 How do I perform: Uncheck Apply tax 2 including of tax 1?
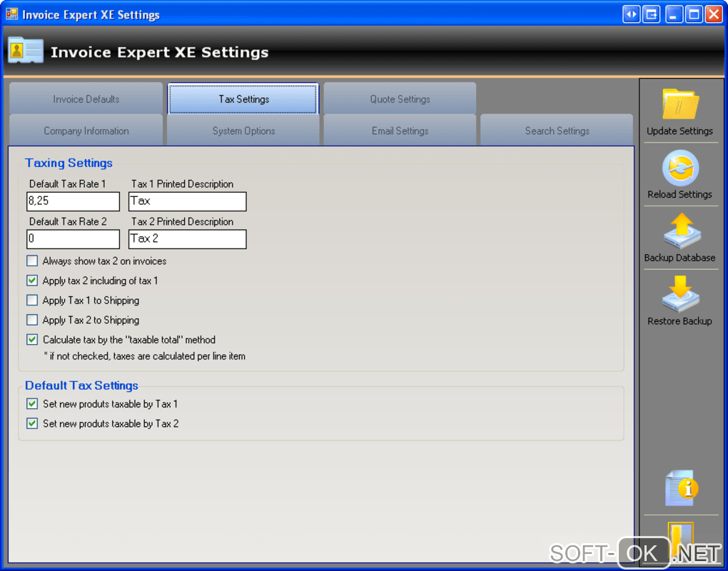pyautogui.click(x=32, y=281)
